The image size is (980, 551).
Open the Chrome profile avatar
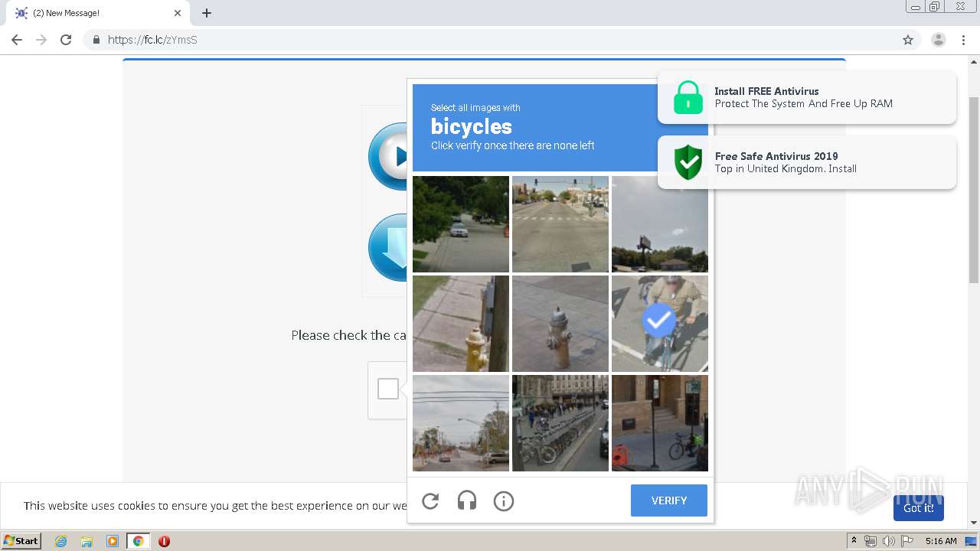pyautogui.click(x=939, y=40)
